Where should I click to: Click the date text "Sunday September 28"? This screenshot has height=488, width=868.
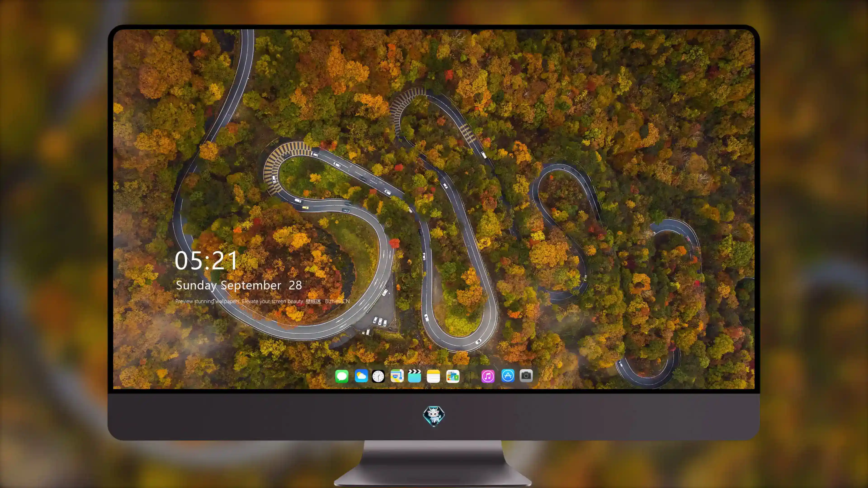(x=238, y=286)
